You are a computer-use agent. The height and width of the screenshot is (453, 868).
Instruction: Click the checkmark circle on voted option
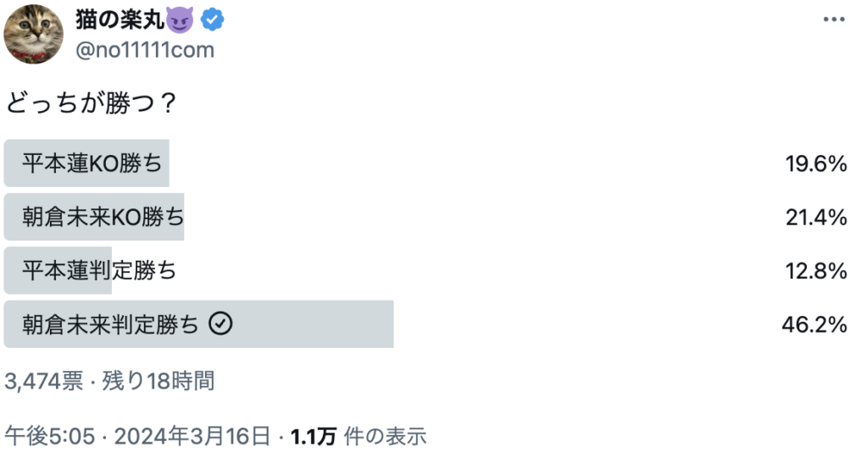click(220, 323)
